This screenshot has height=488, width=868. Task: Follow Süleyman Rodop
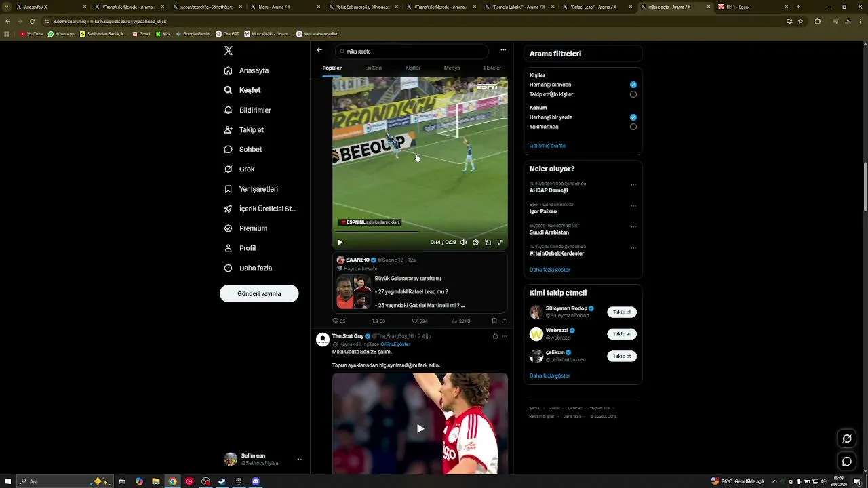(622, 312)
